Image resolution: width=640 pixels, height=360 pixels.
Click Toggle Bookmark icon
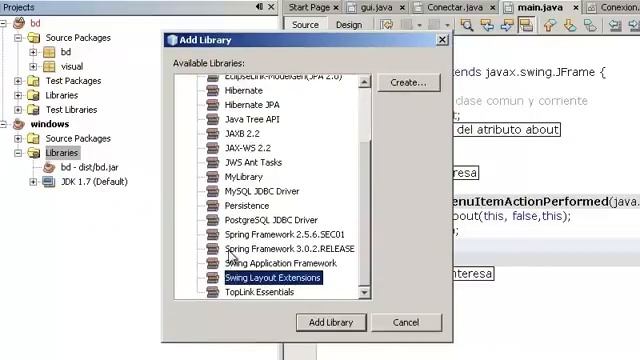[x=590, y=25]
